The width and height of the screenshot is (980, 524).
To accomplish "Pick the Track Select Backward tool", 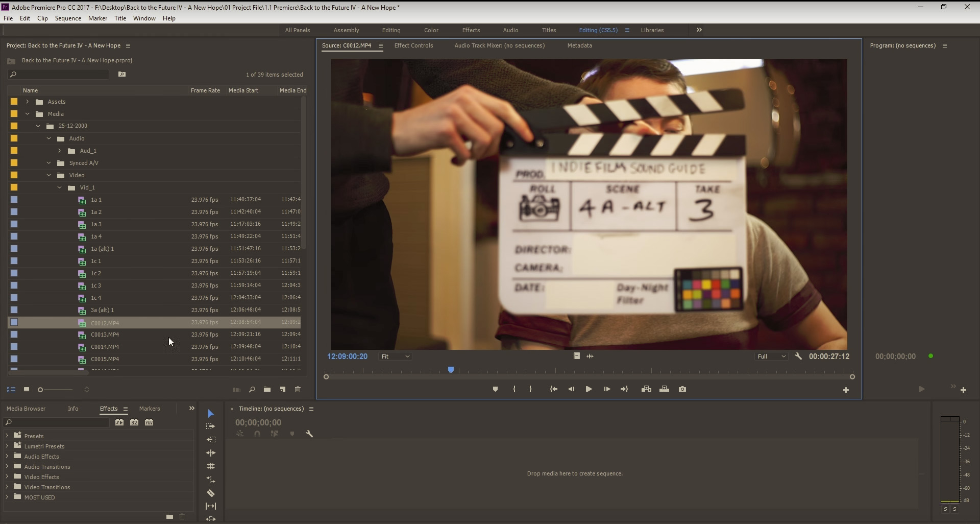I will [x=211, y=440].
